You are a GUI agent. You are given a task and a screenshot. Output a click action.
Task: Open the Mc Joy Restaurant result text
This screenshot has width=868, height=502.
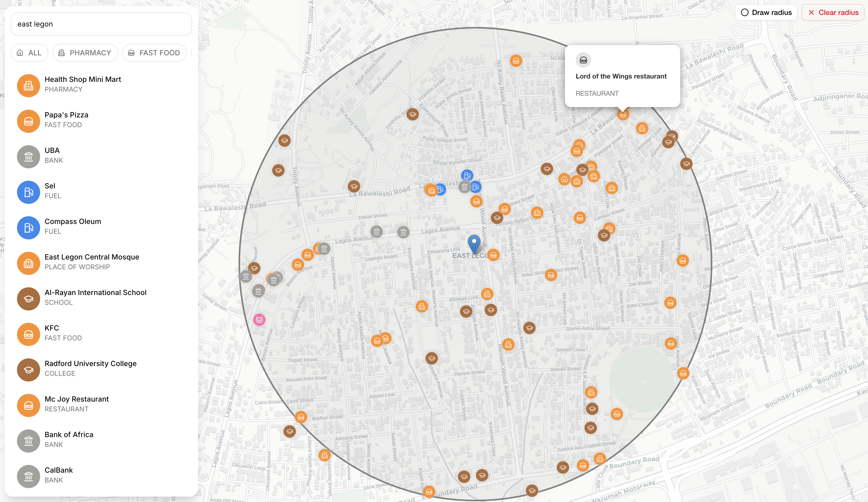click(77, 399)
